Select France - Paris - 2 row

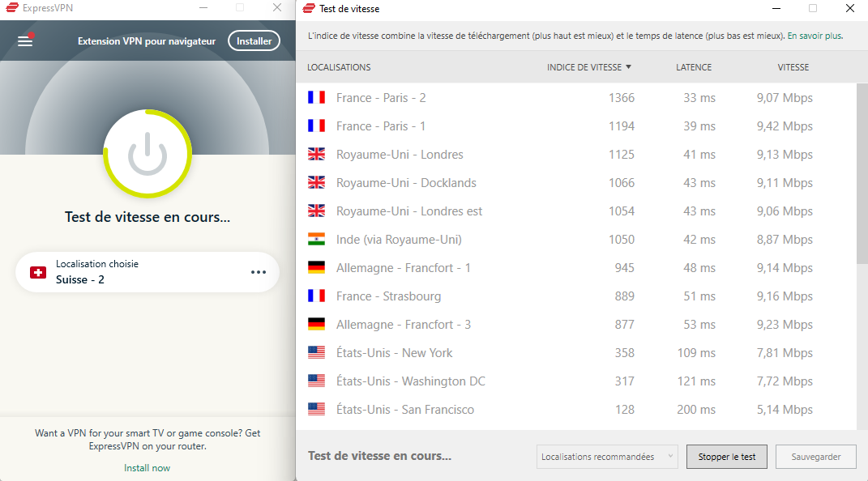(576, 97)
